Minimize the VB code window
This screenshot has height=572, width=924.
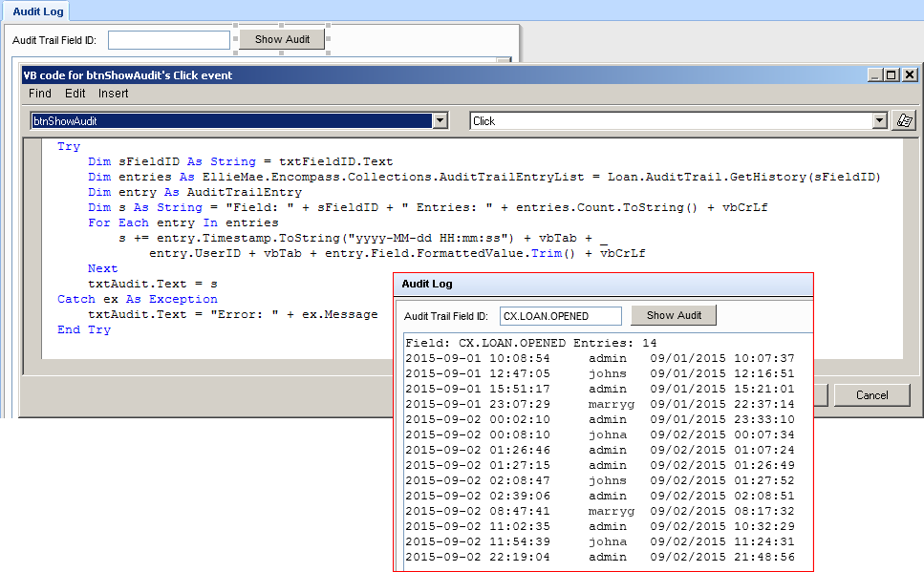click(x=874, y=74)
